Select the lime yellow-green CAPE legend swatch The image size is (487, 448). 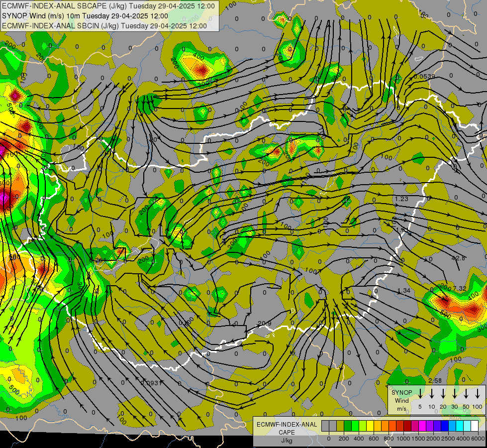click(x=363, y=426)
